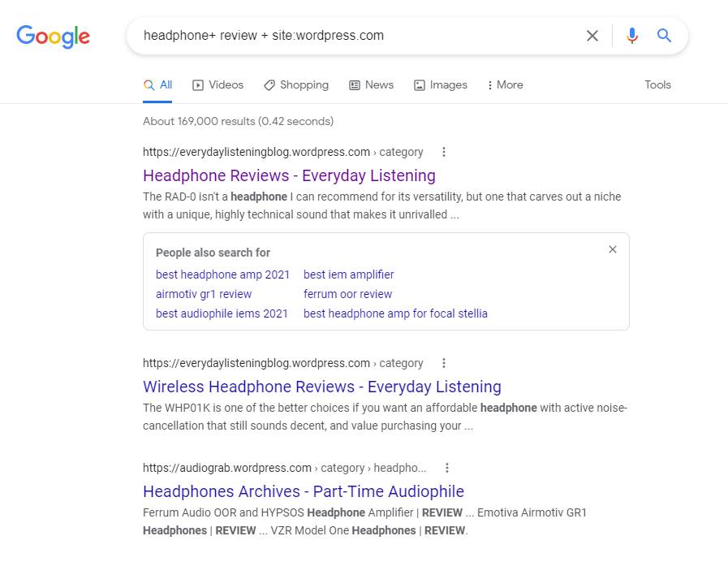Search best headphone amp for focal stellia
The image size is (728, 562).
point(395,313)
